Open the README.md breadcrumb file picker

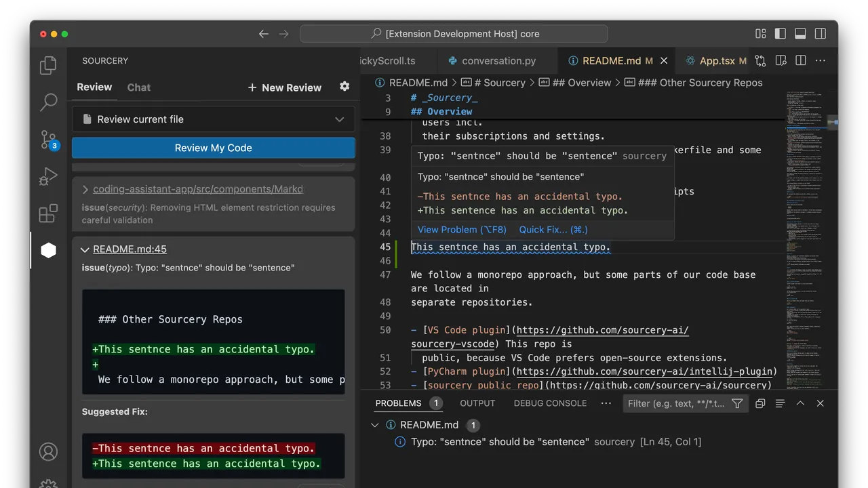pyautogui.click(x=411, y=83)
